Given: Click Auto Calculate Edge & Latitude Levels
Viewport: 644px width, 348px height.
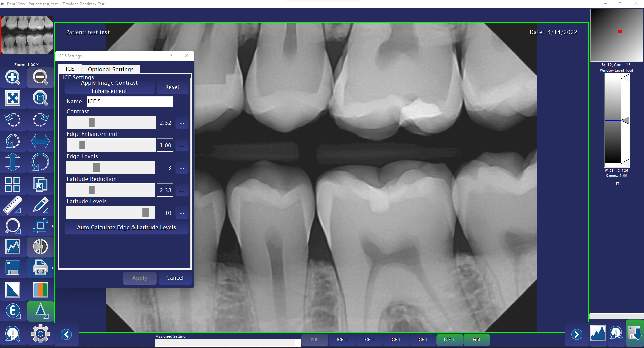Looking at the screenshot, I should (x=126, y=228).
